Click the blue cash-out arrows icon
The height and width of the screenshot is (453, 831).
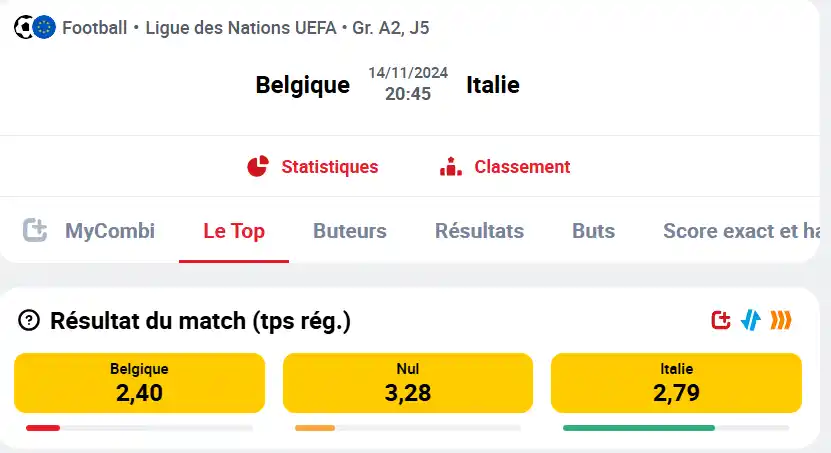pos(750,320)
